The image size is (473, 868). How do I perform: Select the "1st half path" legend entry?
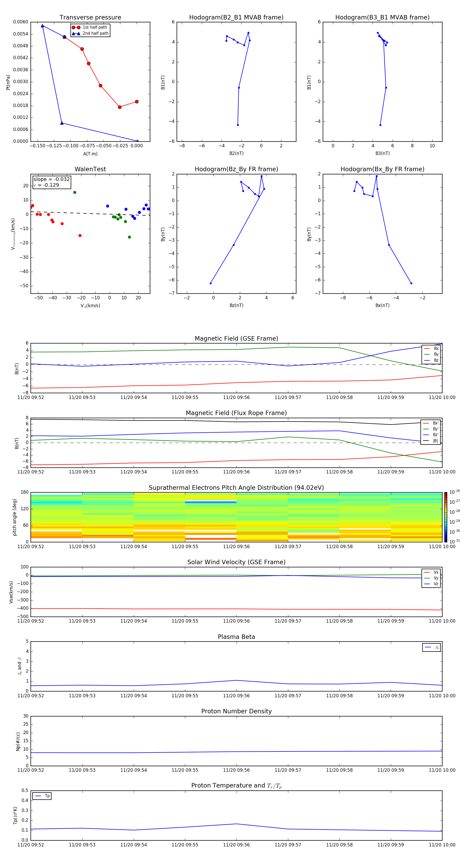pyautogui.click(x=90, y=27)
